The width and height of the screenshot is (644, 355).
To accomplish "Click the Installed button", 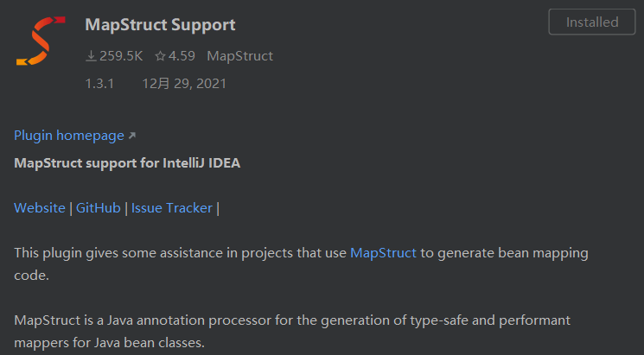I will coord(592,22).
